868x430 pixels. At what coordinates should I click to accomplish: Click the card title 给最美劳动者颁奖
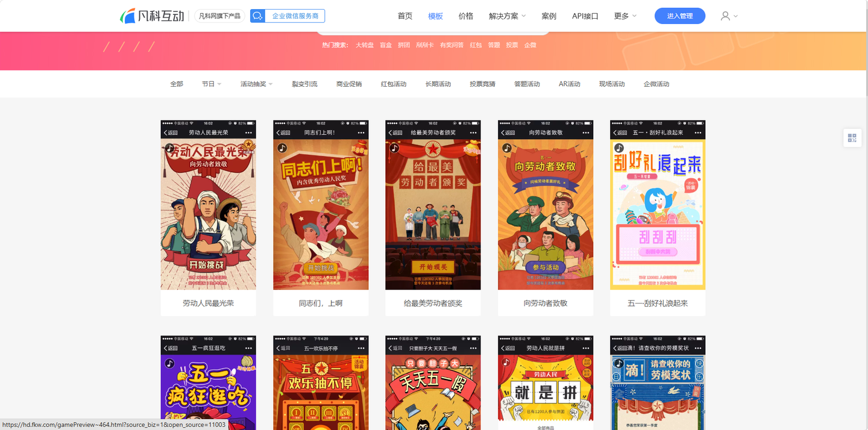(433, 303)
